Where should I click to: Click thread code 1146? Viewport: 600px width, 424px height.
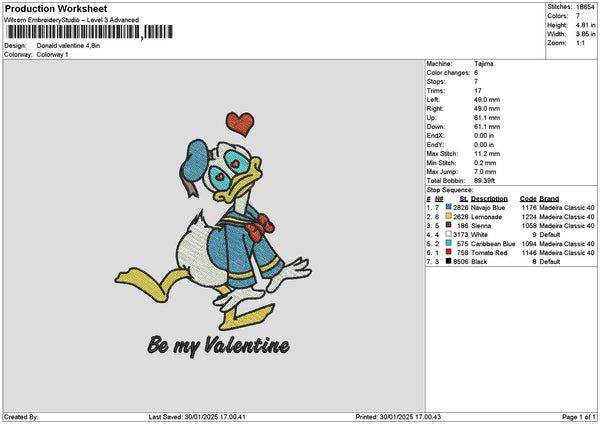point(529,253)
